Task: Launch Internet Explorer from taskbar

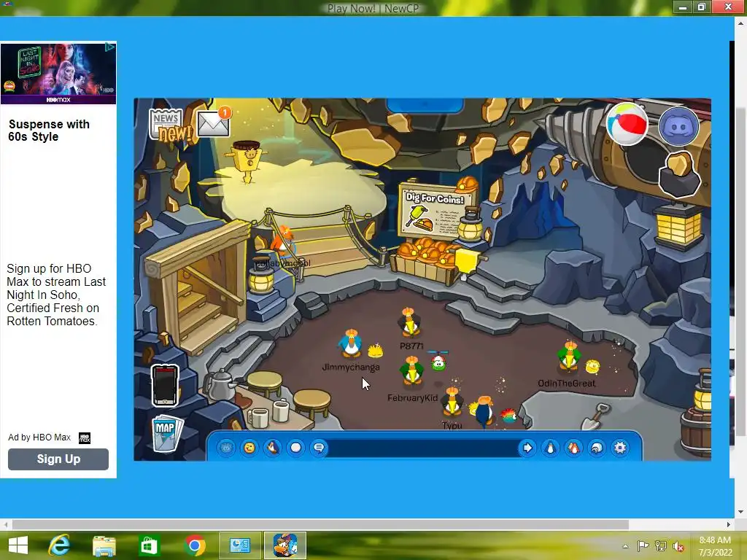Action: 59,545
